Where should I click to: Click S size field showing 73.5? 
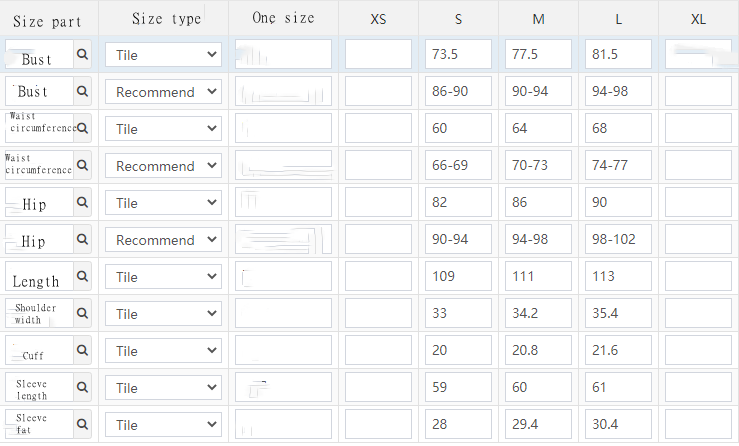click(458, 55)
